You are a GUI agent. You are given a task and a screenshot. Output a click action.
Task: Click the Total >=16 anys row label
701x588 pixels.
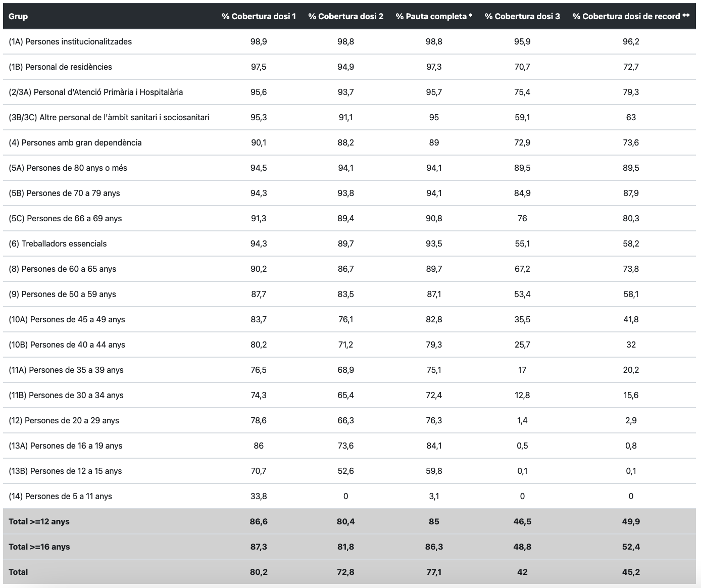point(39,547)
